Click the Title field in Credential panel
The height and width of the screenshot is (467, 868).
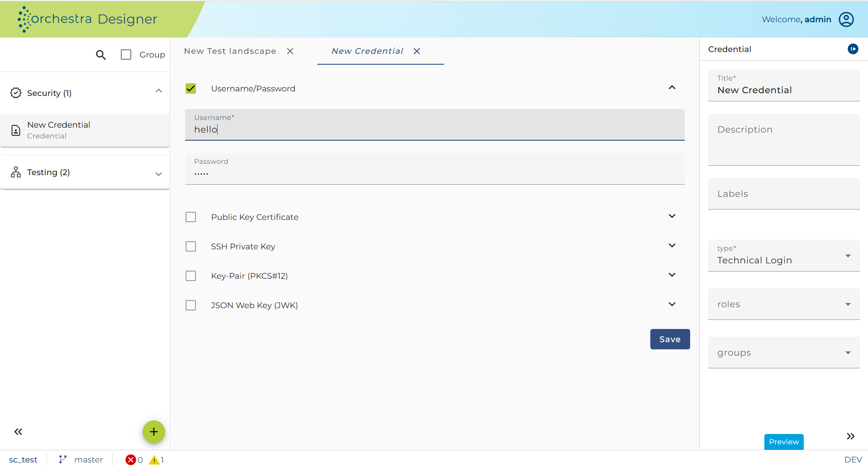784,86
